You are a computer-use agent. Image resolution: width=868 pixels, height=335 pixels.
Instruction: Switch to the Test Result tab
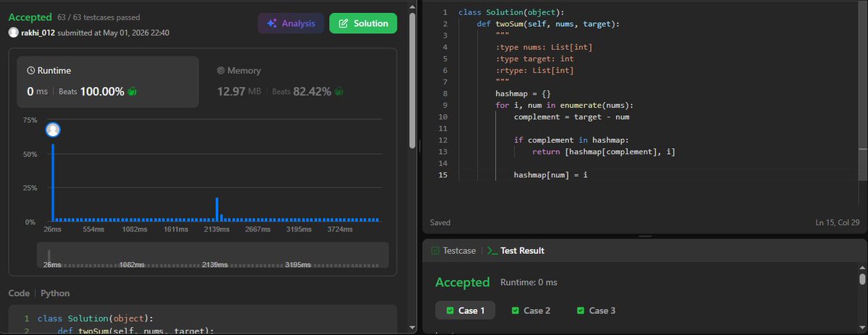(x=515, y=250)
